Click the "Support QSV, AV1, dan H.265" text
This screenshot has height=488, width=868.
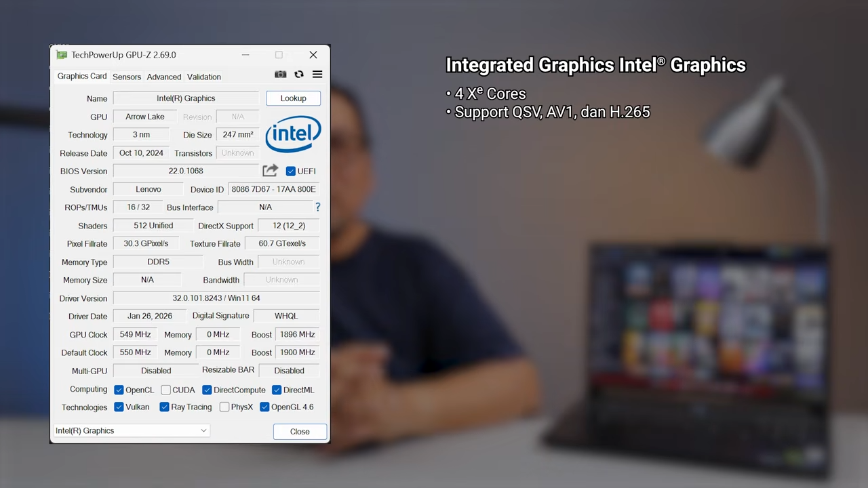pos(548,112)
